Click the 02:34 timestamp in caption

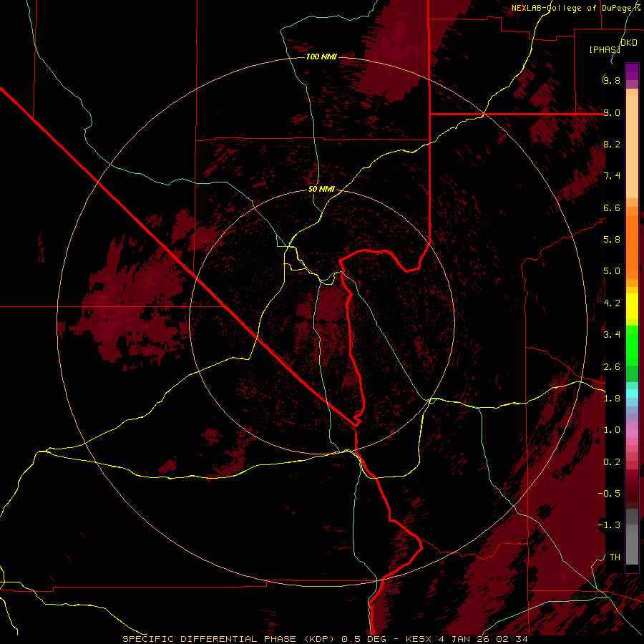click(510, 639)
